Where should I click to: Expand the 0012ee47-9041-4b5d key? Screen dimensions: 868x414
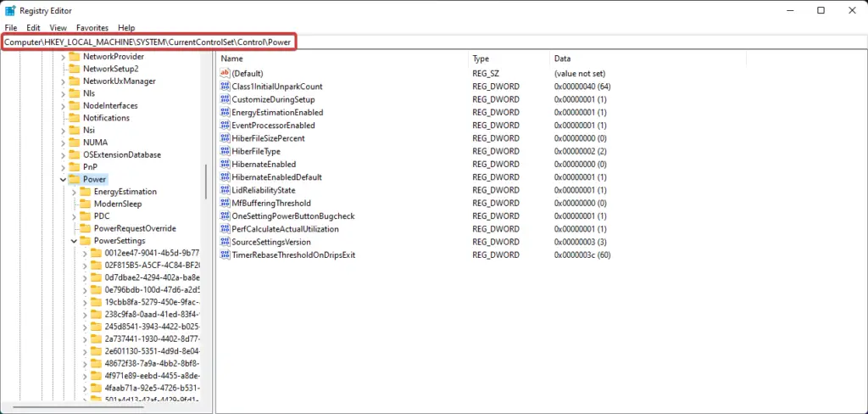click(x=84, y=254)
